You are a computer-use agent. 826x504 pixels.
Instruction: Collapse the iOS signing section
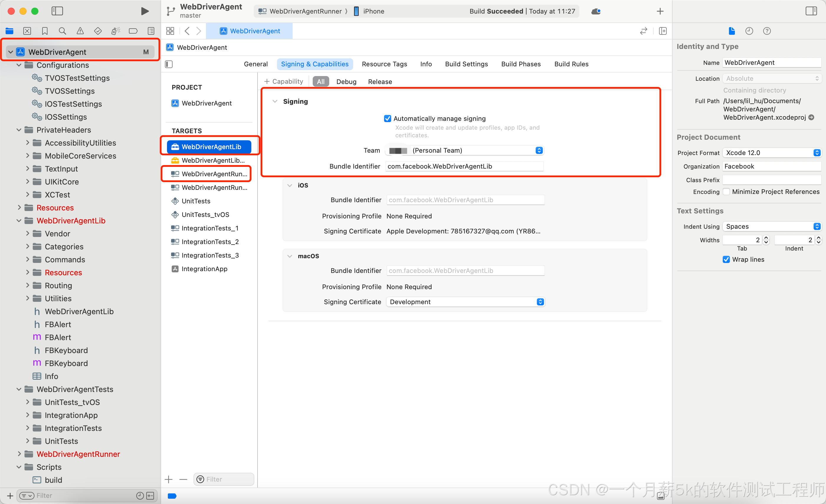pyautogui.click(x=290, y=185)
